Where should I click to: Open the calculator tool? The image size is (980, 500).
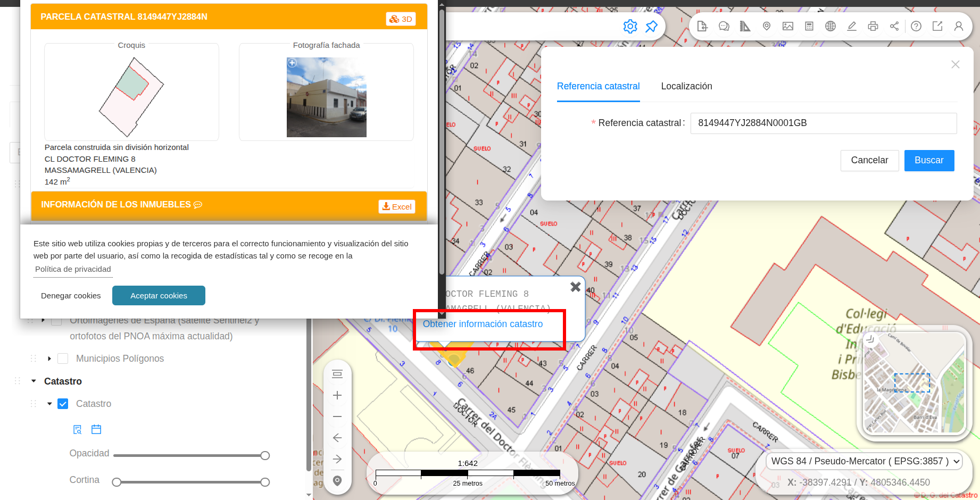[x=809, y=26]
